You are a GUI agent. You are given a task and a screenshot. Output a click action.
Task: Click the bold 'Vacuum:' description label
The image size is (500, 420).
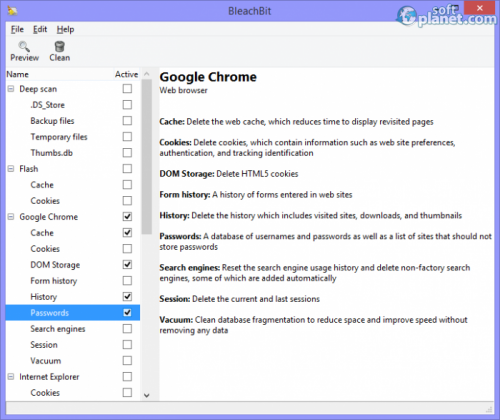[x=176, y=320]
